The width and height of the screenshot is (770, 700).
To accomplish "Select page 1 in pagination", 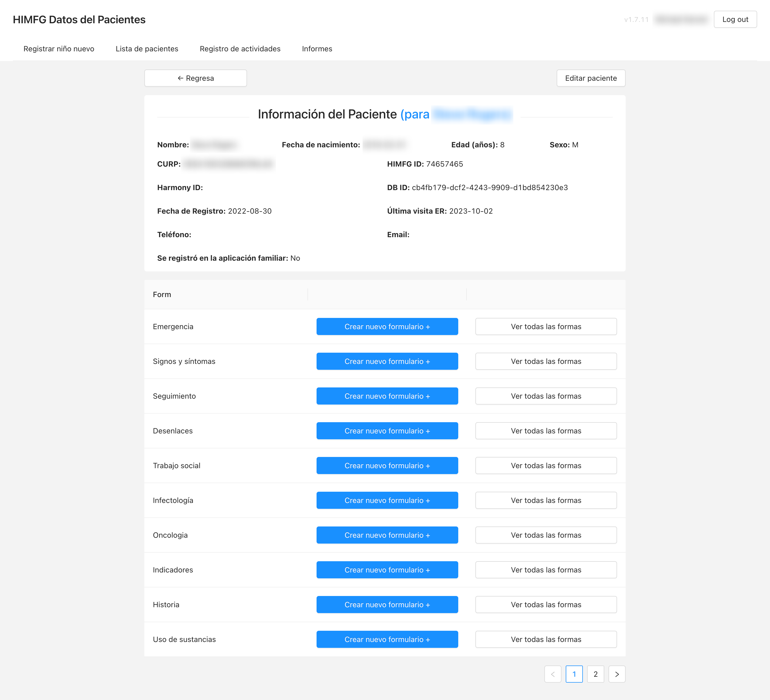I will point(574,674).
